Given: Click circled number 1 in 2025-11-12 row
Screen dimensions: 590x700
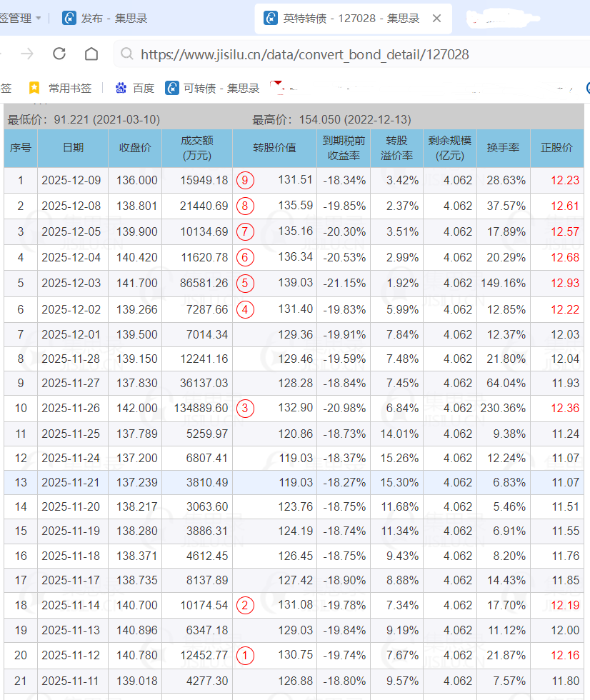Looking at the screenshot, I should point(245,655).
